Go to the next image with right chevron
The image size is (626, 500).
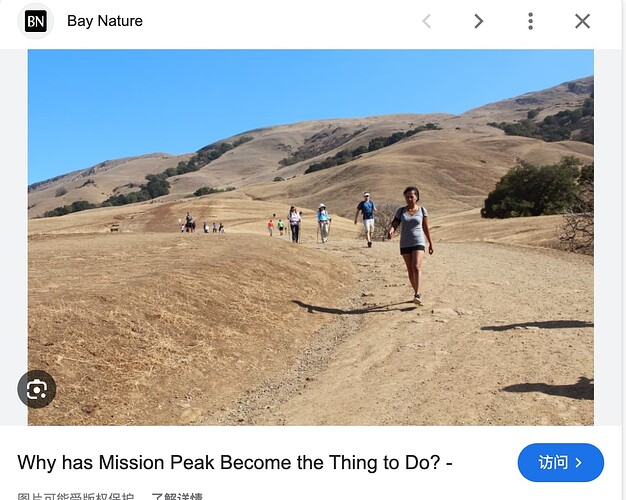pos(478,21)
